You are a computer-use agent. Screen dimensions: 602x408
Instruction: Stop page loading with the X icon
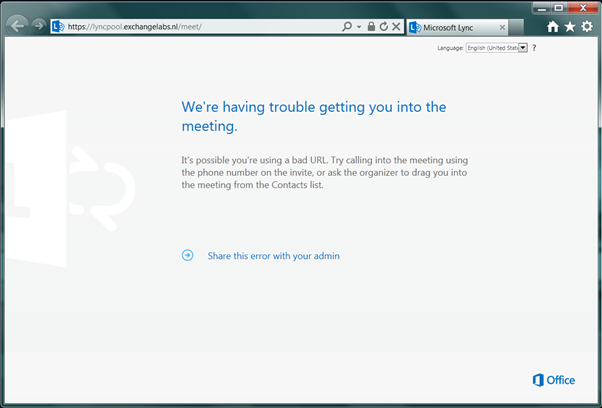coord(396,26)
